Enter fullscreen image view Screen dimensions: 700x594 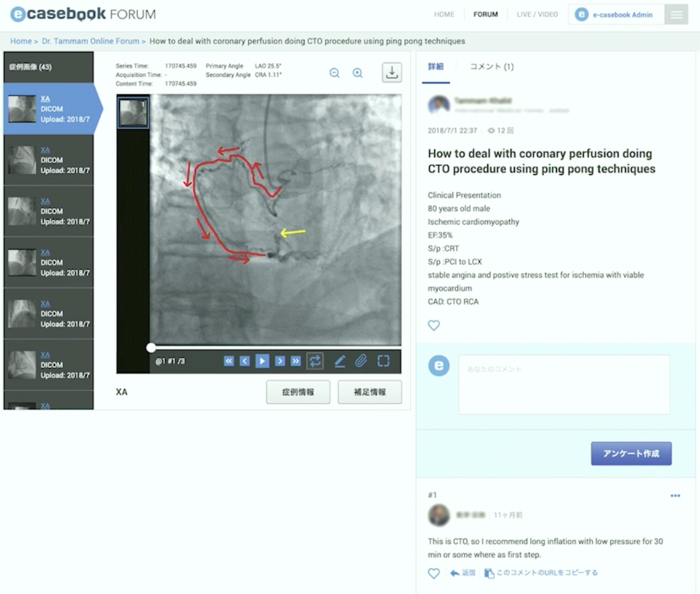[384, 361]
